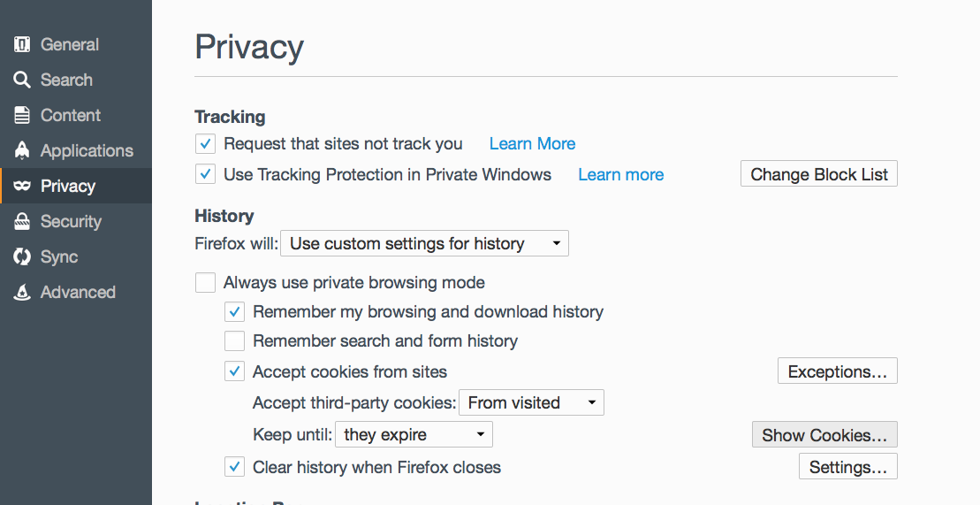Click the Sync arrows icon in sidebar
The height and width of the screenshot is (505, 980).
[22, 256]
